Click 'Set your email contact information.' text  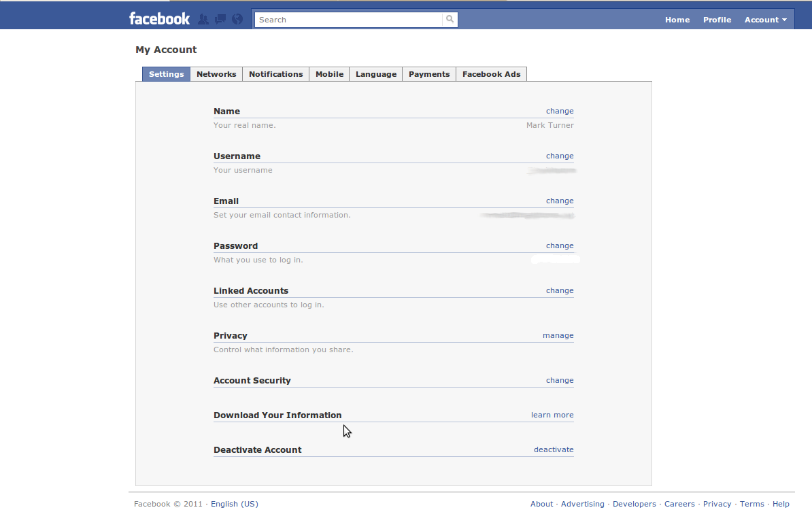coord(282,215)
